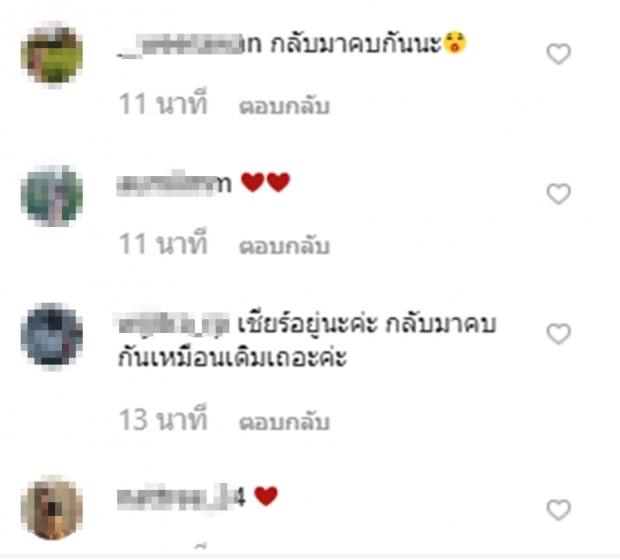Open dark blue avatar beside "เชียร์อยู่นะค่ะ" comment

point(52,335)
